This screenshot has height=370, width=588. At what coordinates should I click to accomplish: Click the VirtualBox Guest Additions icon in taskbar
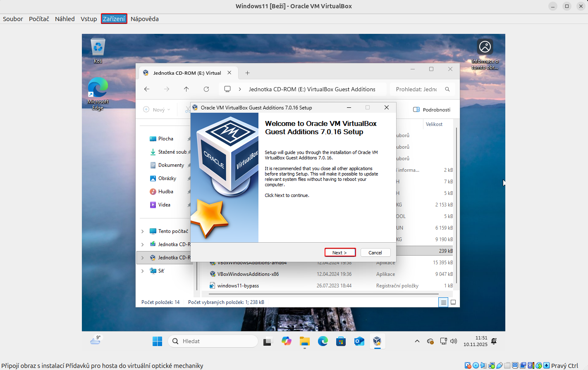click(377, 341)
